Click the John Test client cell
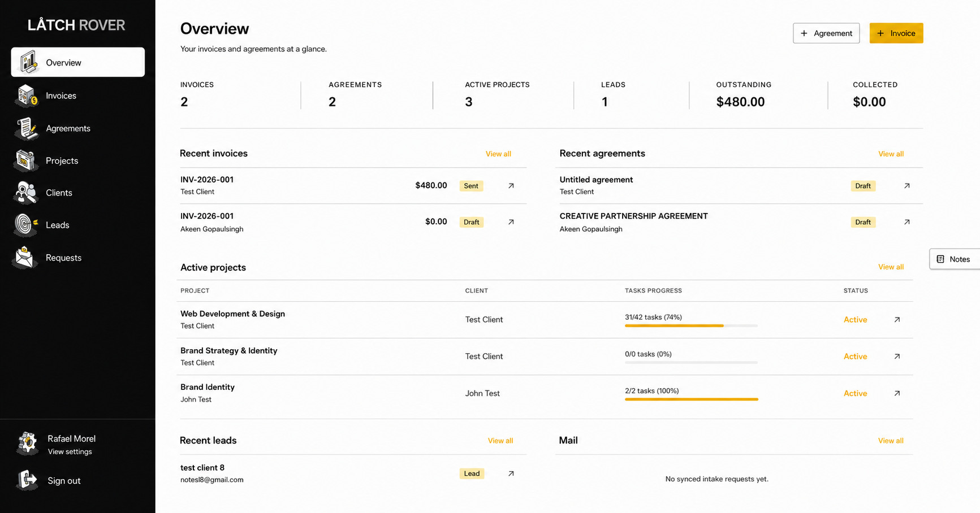The width and height of the screenshot is (980, 513). pos(482,393)
